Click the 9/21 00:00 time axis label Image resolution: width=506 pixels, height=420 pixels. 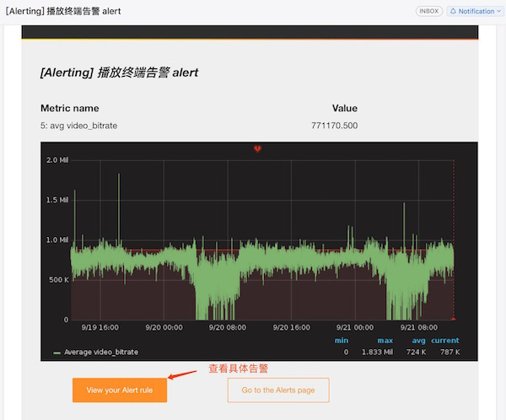[355, 327]
